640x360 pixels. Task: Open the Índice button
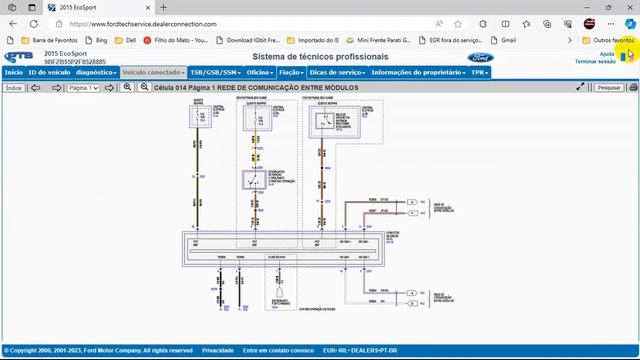[x=13, y=88]
